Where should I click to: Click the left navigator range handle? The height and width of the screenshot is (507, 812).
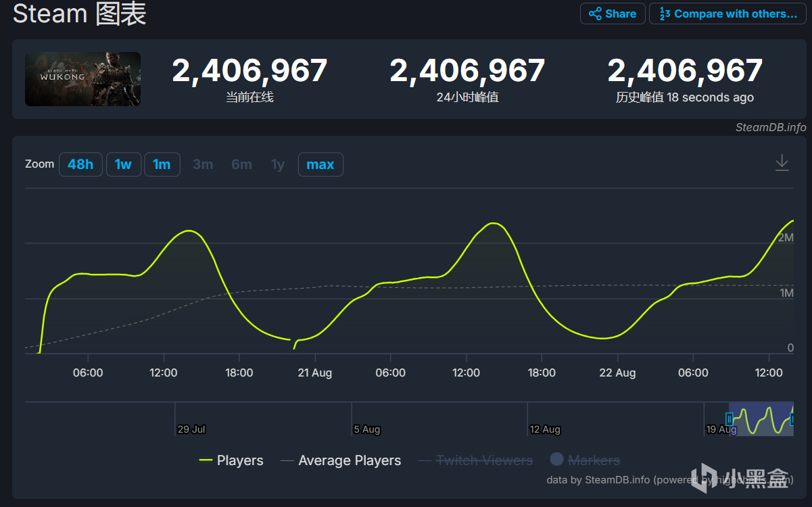(x=729, y=418)
